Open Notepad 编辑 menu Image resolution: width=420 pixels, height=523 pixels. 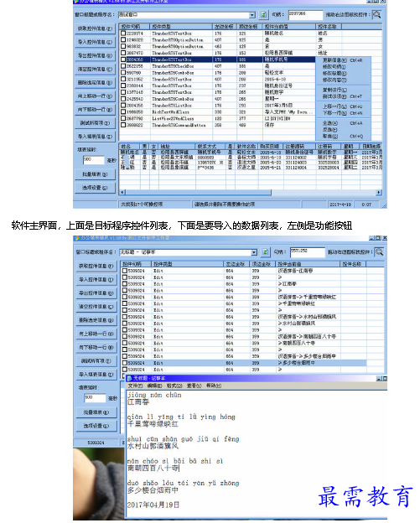point(154,386)
